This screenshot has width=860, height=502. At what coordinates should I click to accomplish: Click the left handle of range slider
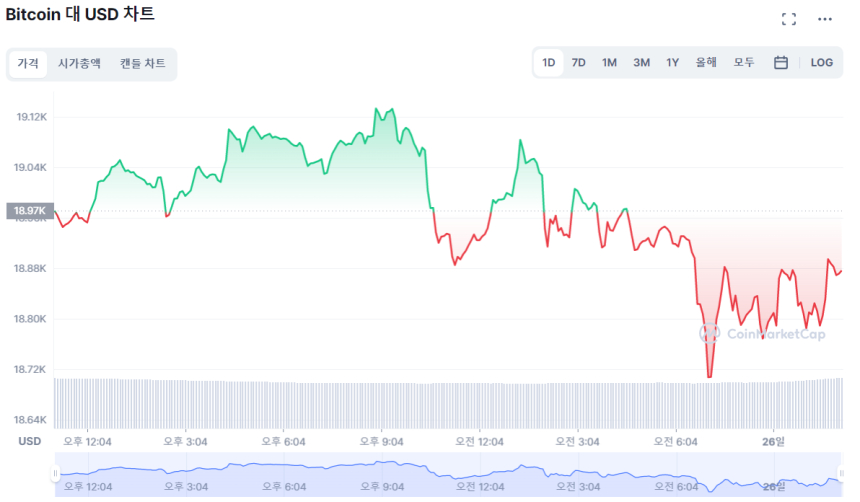click(56, 473)
